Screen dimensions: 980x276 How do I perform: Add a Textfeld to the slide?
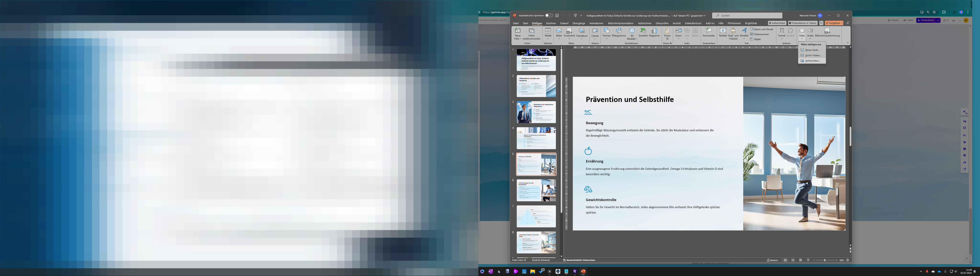click(722, 32)
